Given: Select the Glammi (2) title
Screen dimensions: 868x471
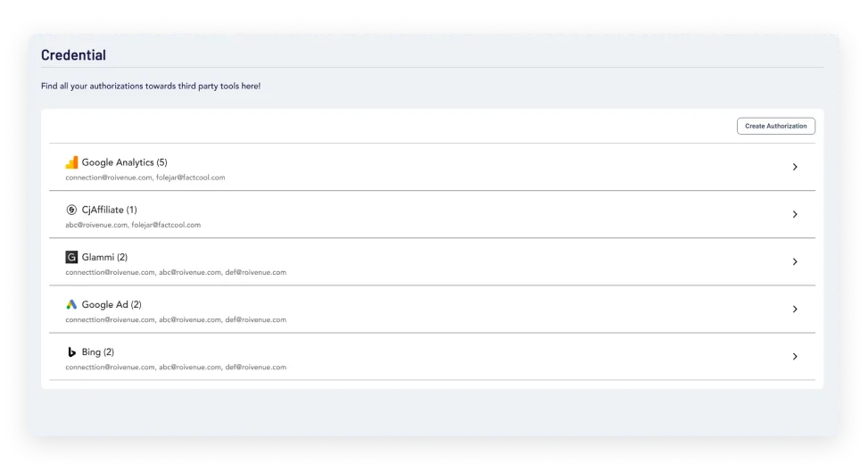Looking at the screenshot, I should click(x=104, y=258).
